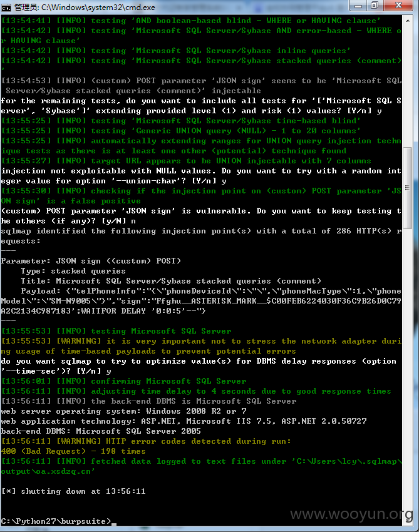Click the 'Type: stacked queries' line
This screenshot has width=419, height=532.
tap(73, 271)
